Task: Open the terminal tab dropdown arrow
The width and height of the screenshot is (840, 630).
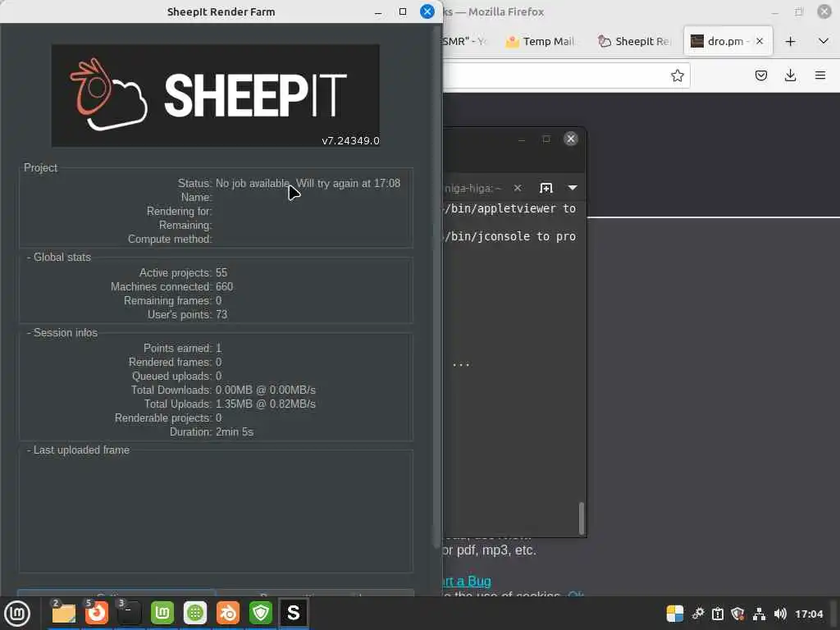Action: [x=572, y=188]
